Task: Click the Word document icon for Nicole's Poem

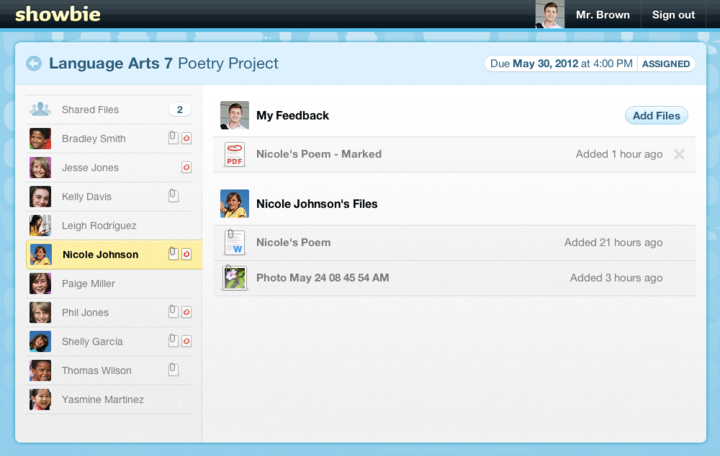Action: pyautogui.click(x=234, y=242)
